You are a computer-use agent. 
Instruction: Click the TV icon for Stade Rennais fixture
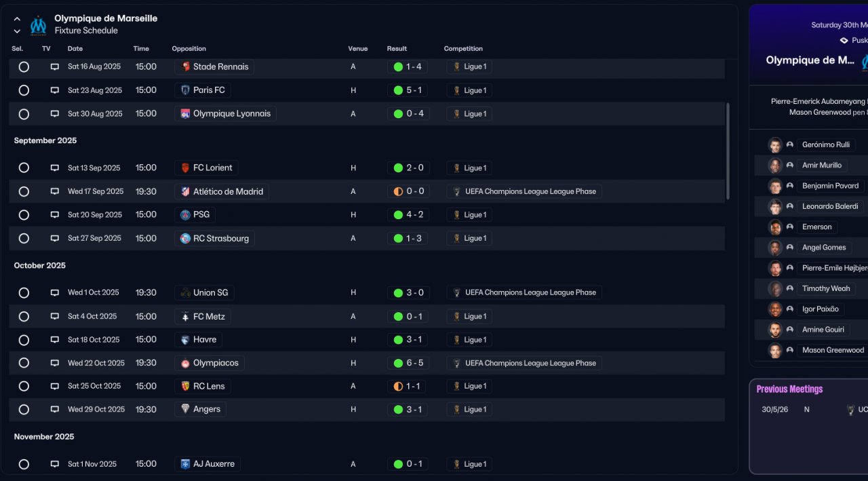[x=55, y=67]
